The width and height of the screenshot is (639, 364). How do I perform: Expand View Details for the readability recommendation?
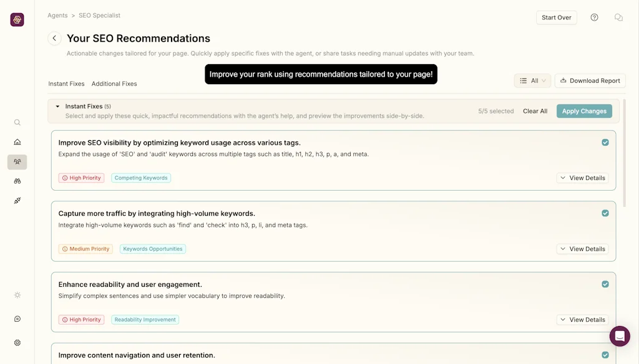tap(582, 320)
